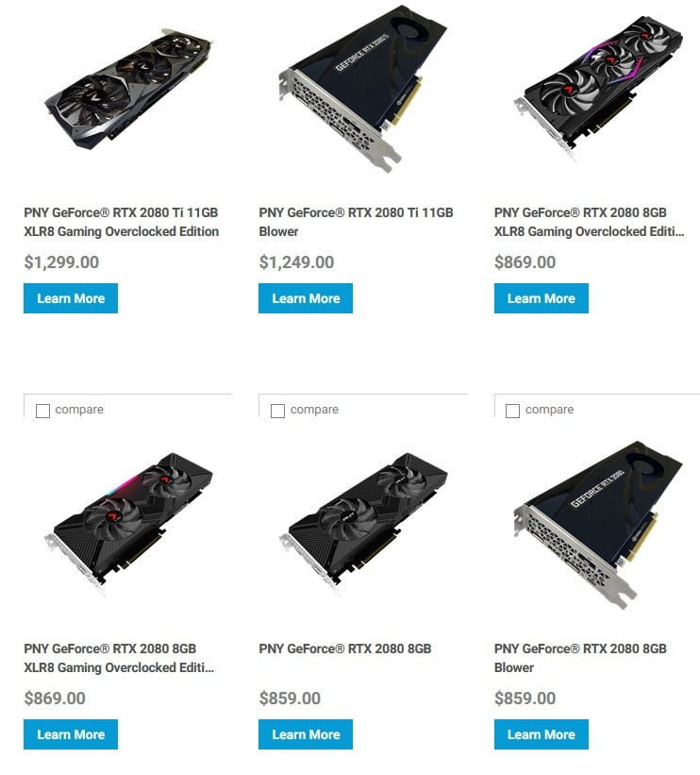Click Learn More for RTX 2080 8GB Blower
Viewport: 700px width, 775px height.
pyautogui.click(x=541, y=734)
